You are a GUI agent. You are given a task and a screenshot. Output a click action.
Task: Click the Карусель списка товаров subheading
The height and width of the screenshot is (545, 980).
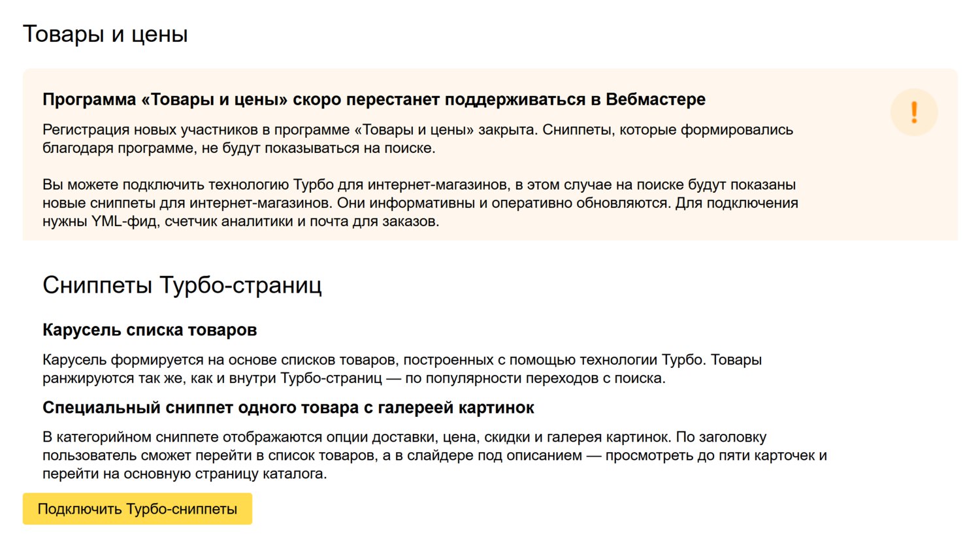[150, 330]
